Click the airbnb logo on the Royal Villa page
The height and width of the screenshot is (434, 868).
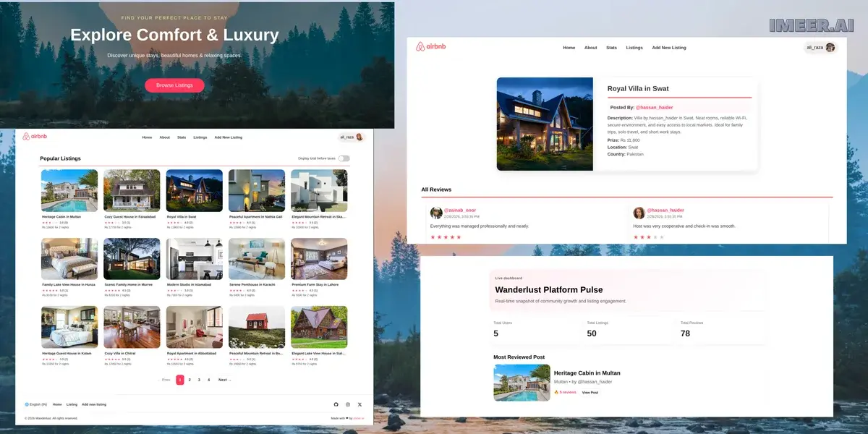click(430, 47)
